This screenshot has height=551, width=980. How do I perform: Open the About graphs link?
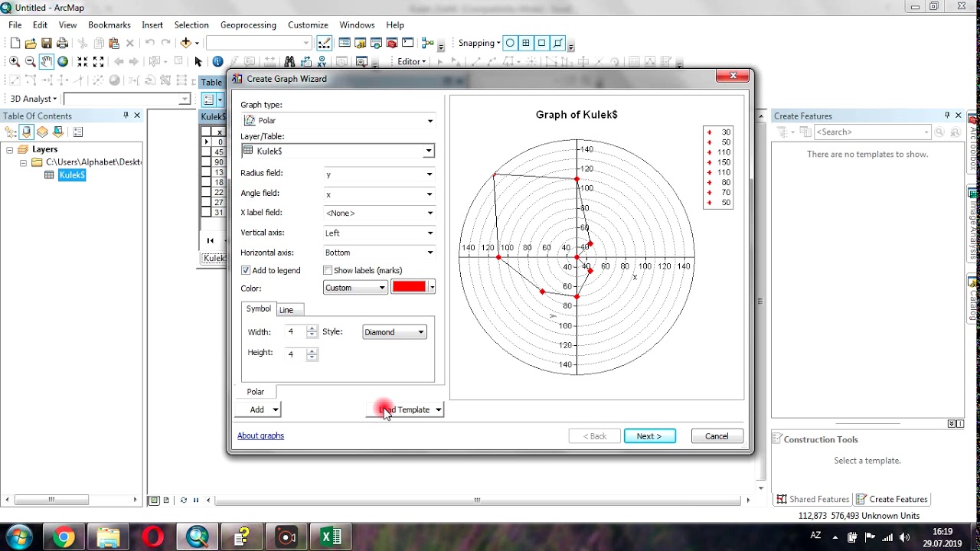coord(260,435)
